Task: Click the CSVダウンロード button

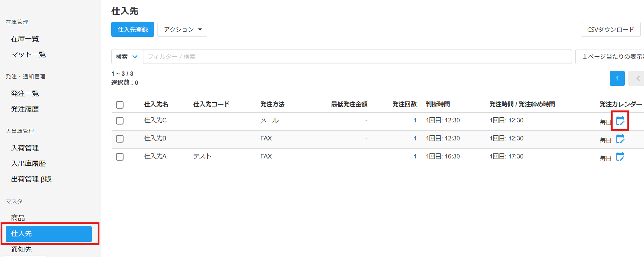Action: tap(610, 29)
